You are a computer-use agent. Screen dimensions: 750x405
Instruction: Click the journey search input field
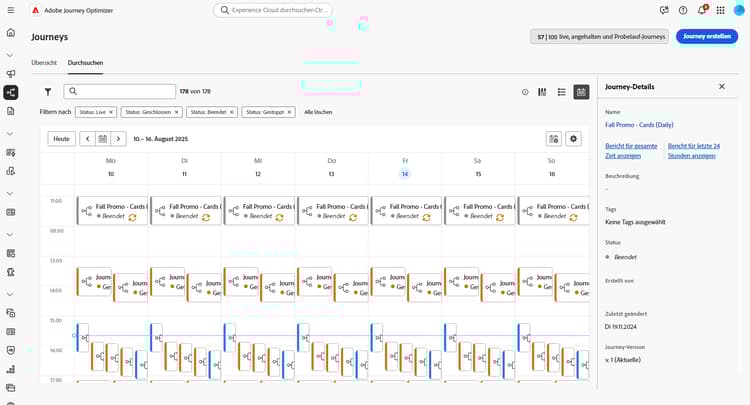click(x=120, y=91)
